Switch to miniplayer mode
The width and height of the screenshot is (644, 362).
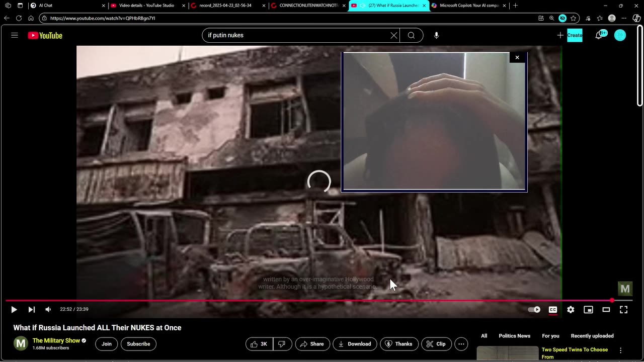[x=588, y=310]
